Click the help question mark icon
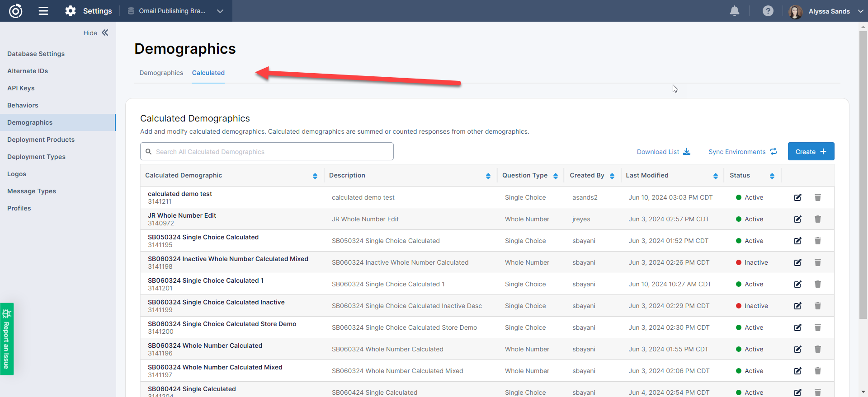This screenshot has width=868, height=397. click(x=768, y=11)
